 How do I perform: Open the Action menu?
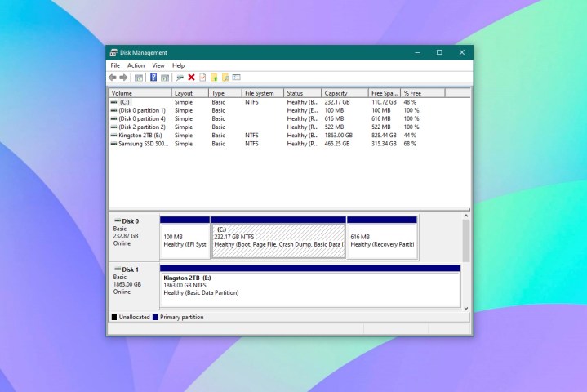click(x=136, y=65)
